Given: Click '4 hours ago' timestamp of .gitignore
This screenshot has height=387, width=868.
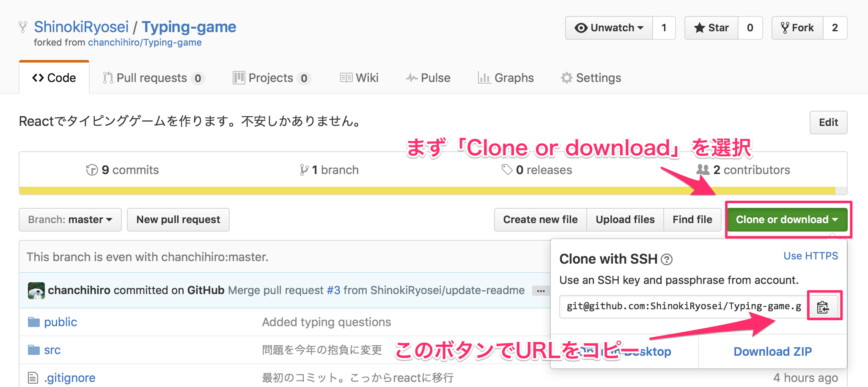Looking at the screenshot, I should pos(805,378).
